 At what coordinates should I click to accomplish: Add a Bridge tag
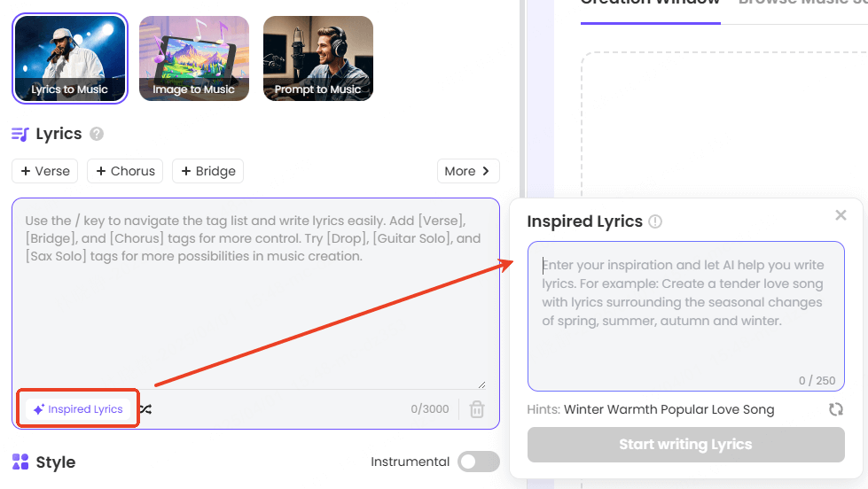click(207, 171)
